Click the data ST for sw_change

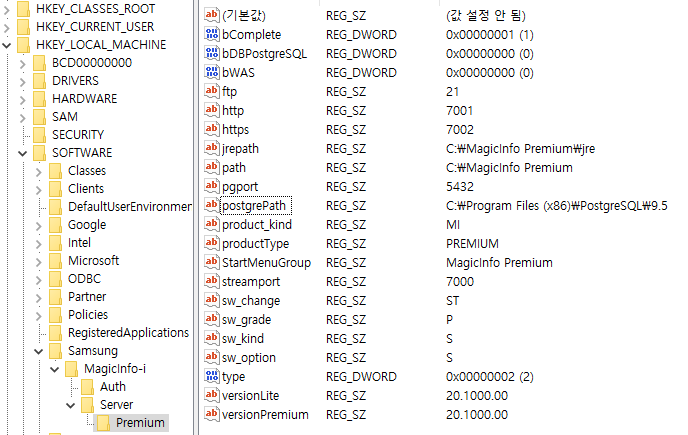(452, 301)
